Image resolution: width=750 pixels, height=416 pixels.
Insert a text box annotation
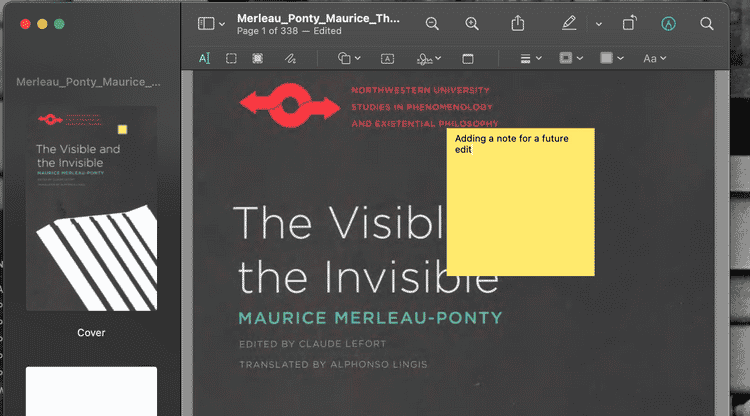coord(387,59)
